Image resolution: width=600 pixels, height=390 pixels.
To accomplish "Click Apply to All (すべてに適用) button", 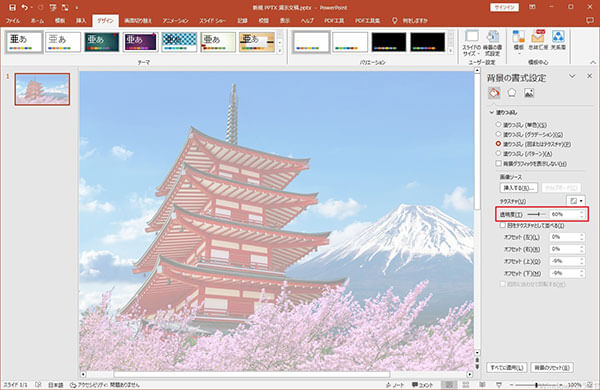I will tap(507, 367).
